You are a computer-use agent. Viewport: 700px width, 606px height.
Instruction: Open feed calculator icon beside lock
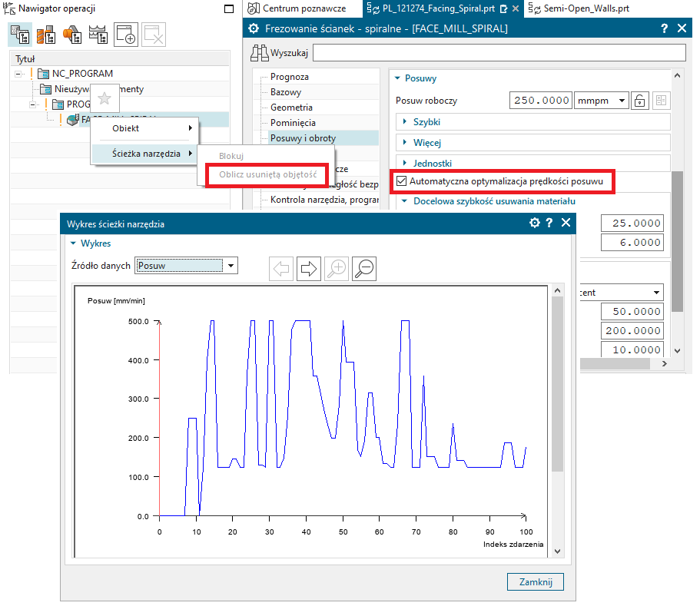tap(661, 101)
